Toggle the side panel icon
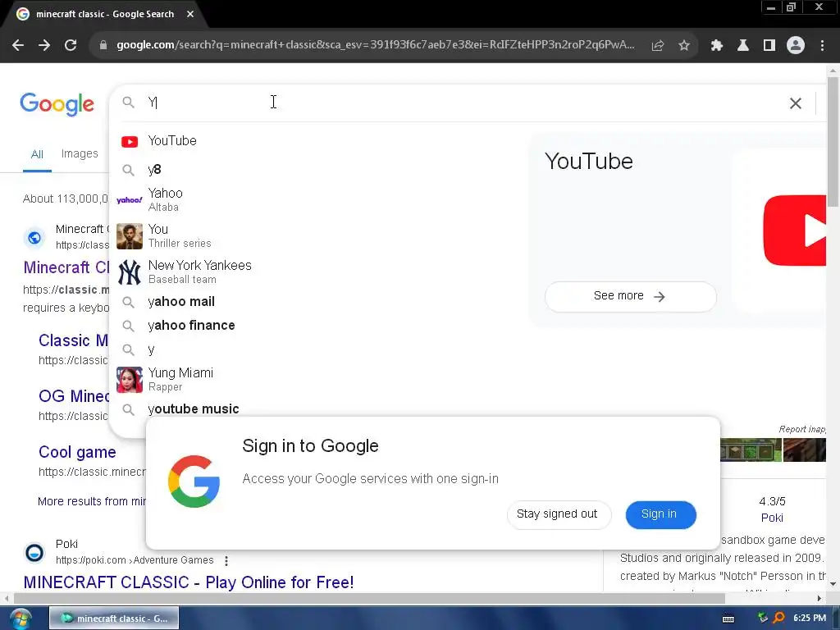The width and height of the screenshot is (840, 630). point(769,46)
